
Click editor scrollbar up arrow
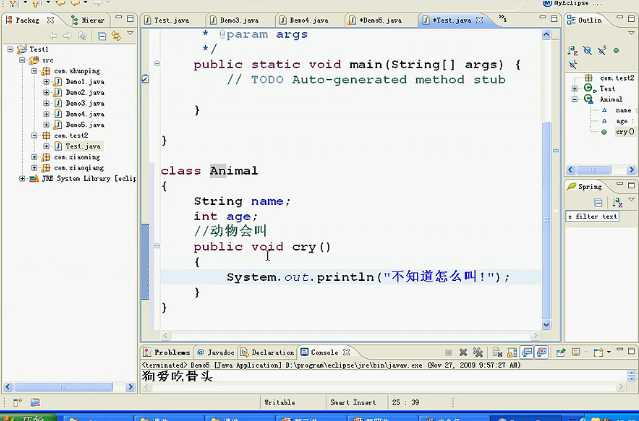546,35
